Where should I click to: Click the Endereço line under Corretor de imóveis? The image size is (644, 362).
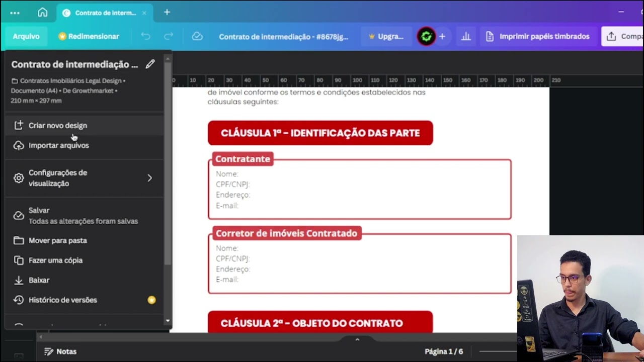click(232, 269)
